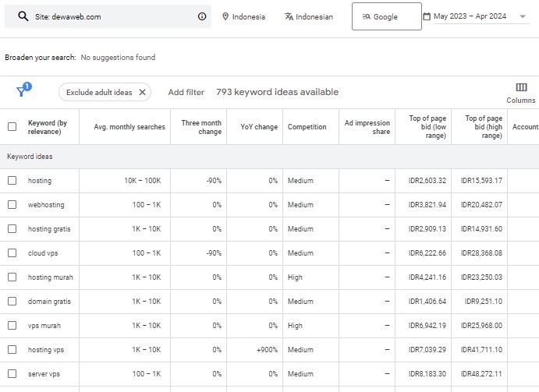This screenshot has height=392, width=539.
Task: Sort by Competition column
Action: [307, 127]
